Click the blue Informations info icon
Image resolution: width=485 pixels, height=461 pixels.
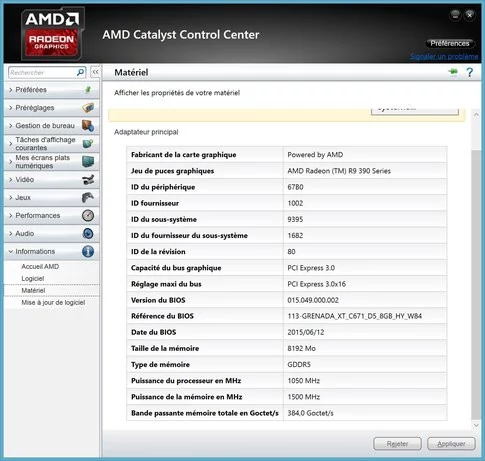click(x=88, y=251)
